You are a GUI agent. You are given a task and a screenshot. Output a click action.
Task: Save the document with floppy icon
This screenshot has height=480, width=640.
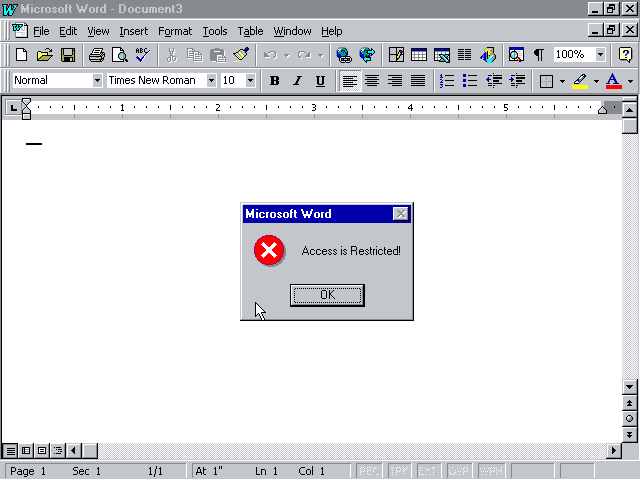68,55
